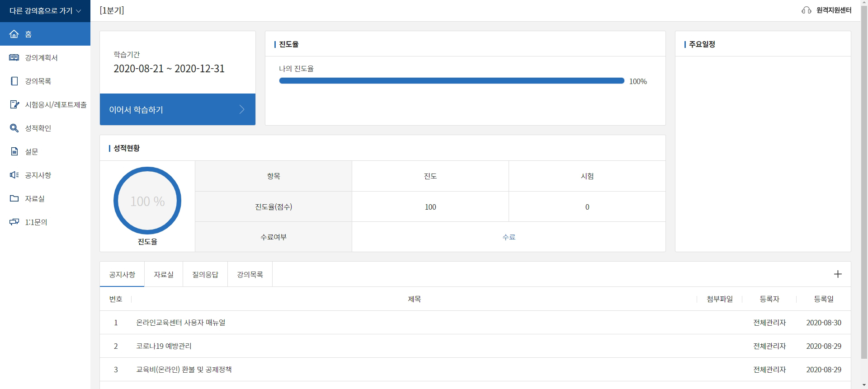Switch to the 질의응답 tab

pos(205,274)
